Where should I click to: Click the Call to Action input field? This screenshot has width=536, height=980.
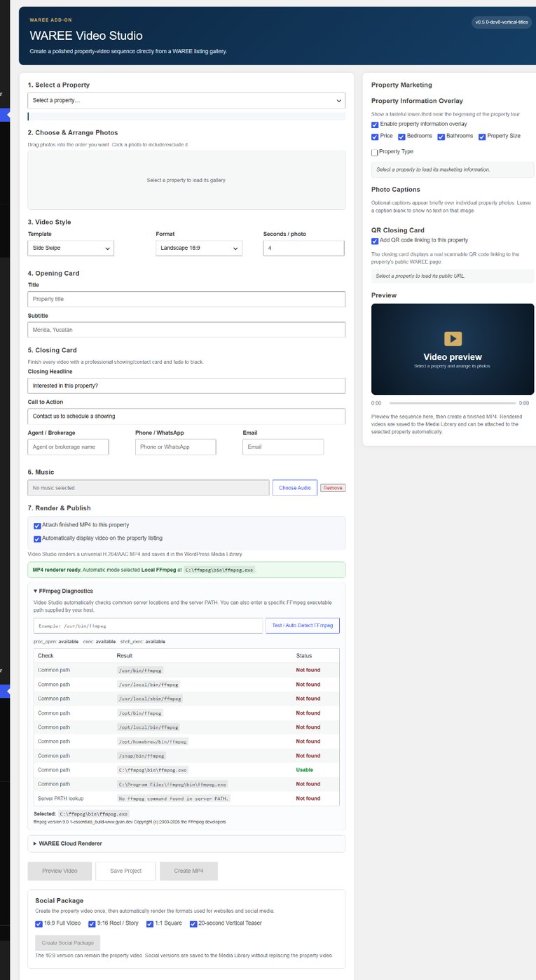click(x=186, y=416)
